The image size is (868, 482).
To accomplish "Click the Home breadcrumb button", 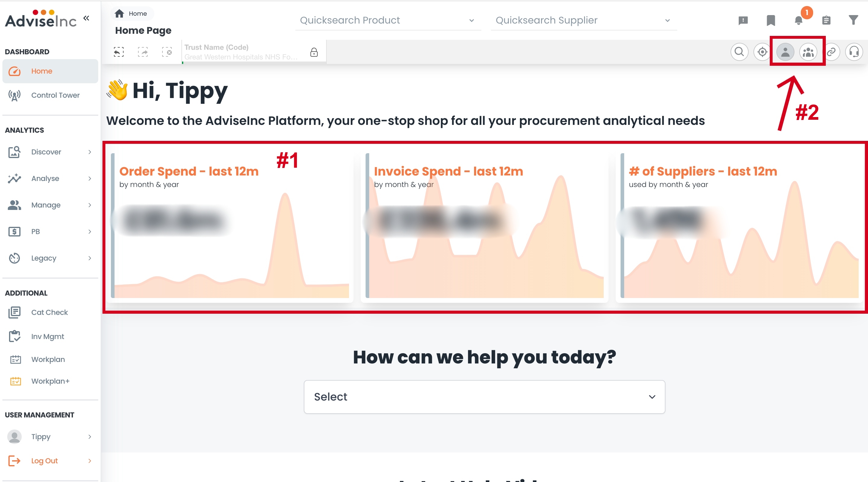I will coord(131,14).
